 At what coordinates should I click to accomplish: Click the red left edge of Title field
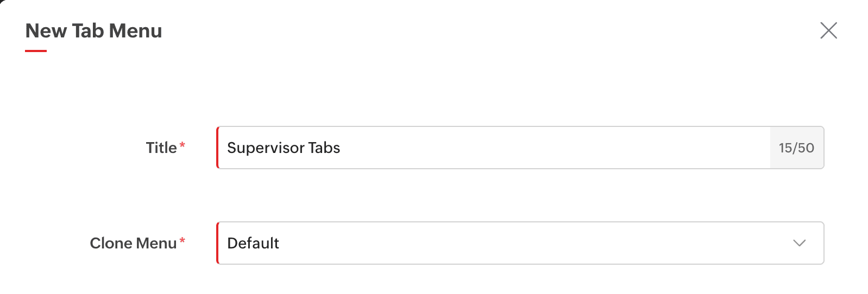pyautogui.click(x=218, y=148)
